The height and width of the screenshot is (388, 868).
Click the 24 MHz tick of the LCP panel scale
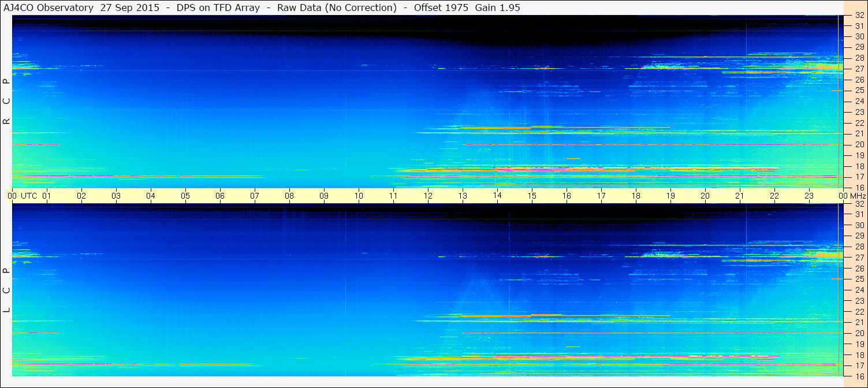tap(859, 290)
